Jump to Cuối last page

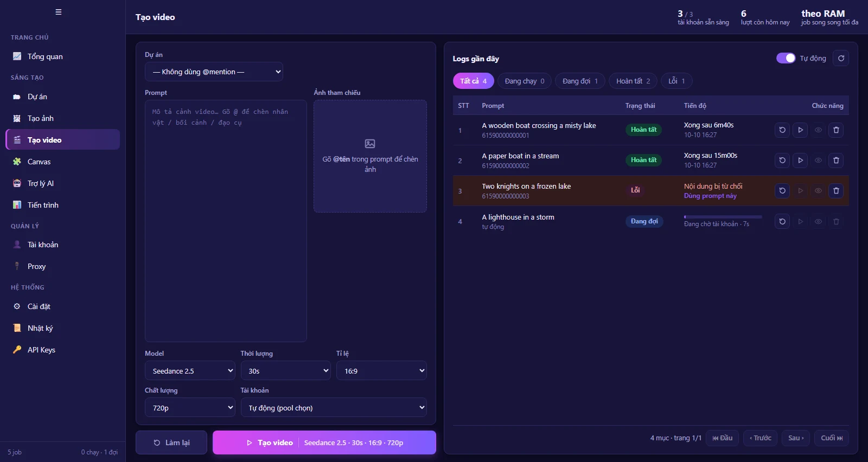832,438
